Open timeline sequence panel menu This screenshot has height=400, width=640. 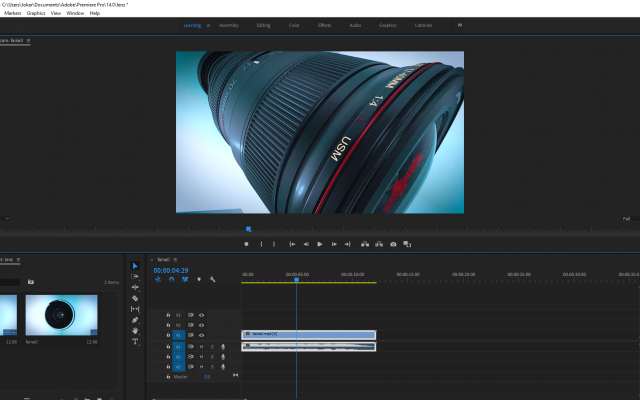175,260
